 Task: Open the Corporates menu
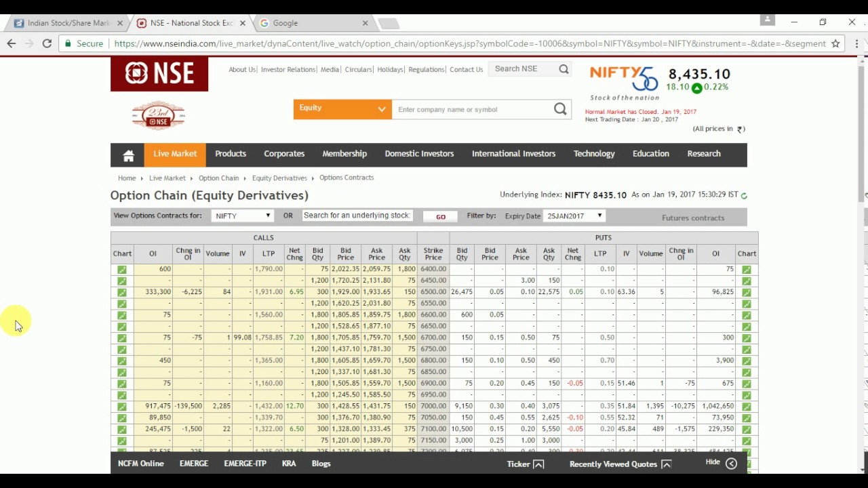click(284, 154)
